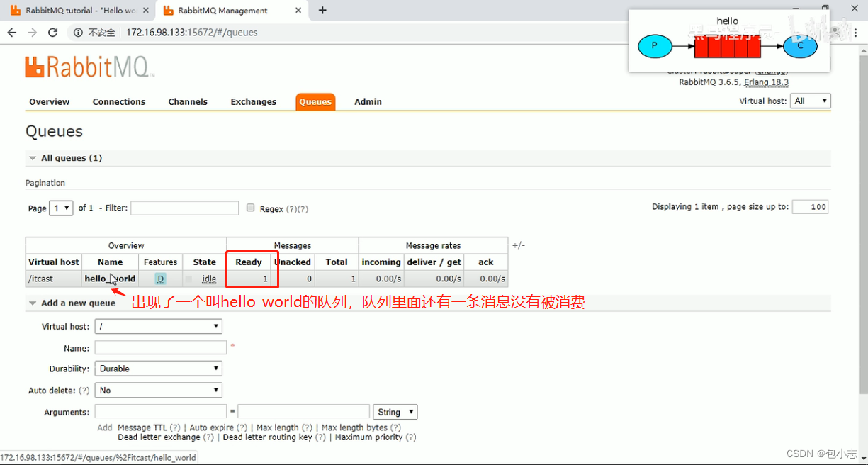Open the Page number dropdown
This screenshot has width=868, height=465.
61,208
